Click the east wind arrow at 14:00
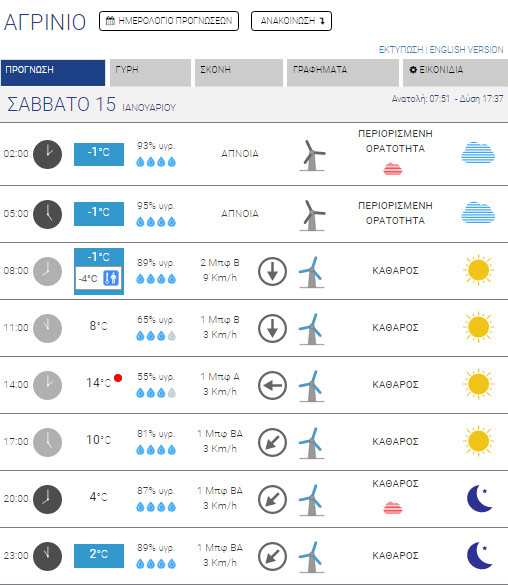Viewport: 508px width, 585px height. click(x=272, y=385)
